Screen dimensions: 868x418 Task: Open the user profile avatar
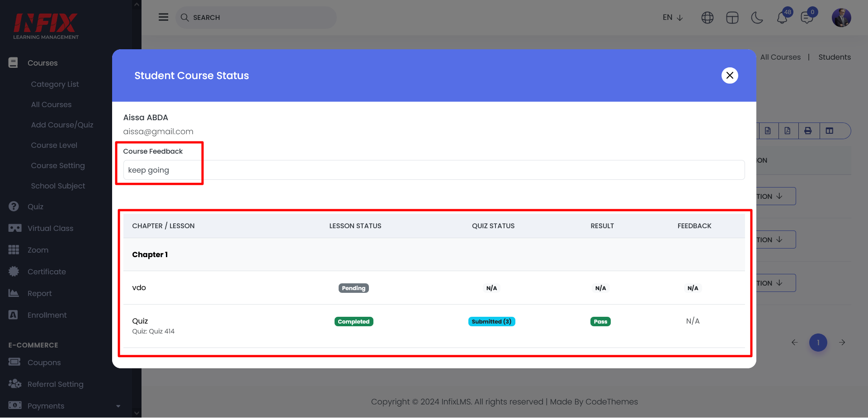tap(841, 18)
